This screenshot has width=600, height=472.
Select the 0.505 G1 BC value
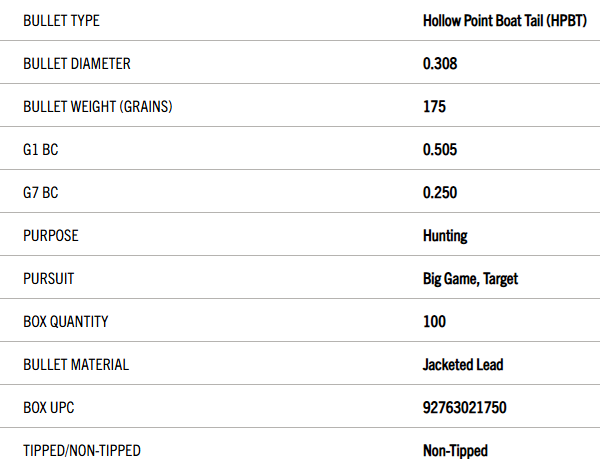click(x=440, y=150)
